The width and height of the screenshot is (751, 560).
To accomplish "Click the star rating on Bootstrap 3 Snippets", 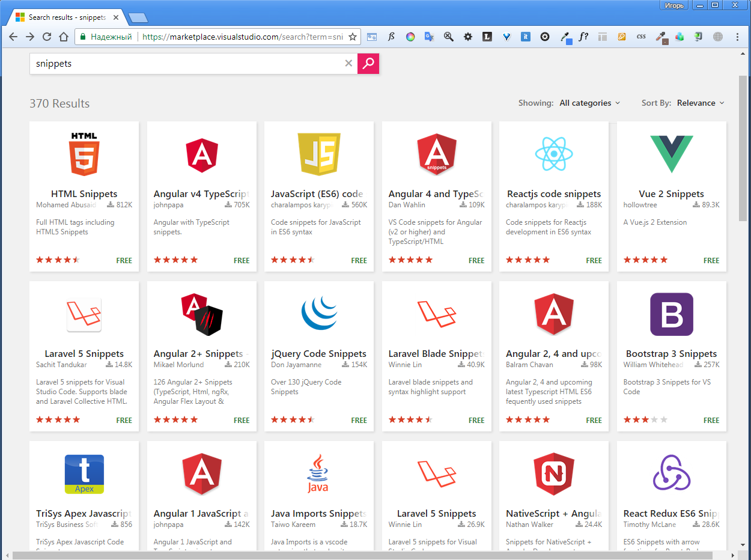I will pos(646,420).
